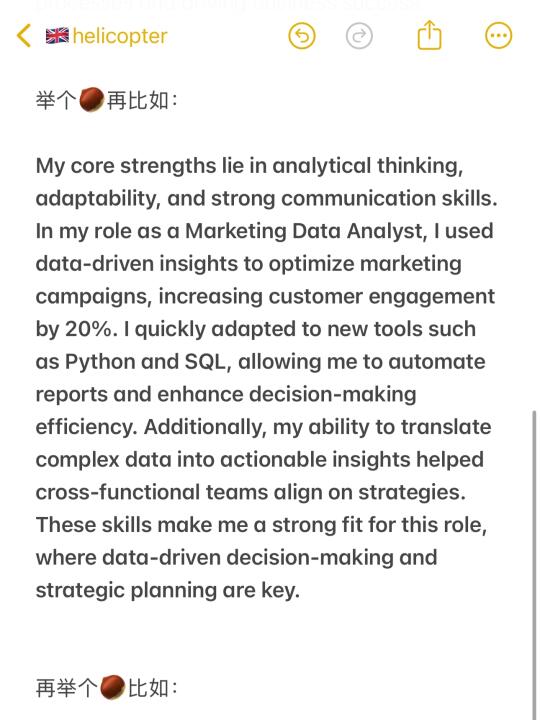Place cursor on '再比如:' text
This screenshot has height=720, width=540.
pos(142,100)
